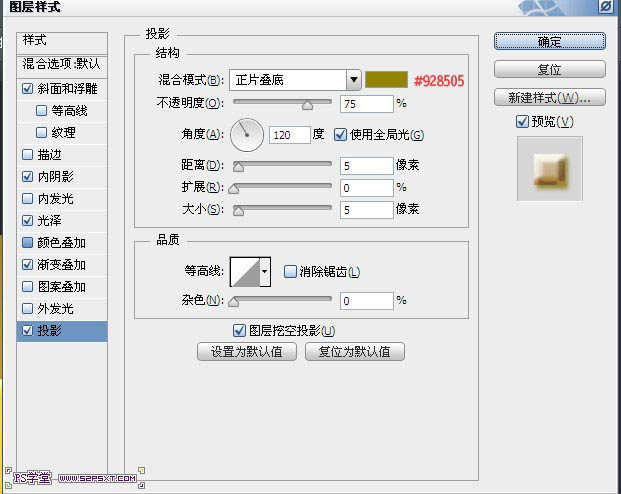Image resolution: width=621 pixels, height=494 pixels.
Task: Uncheck the 预览 preview checkbox
Action: tap(521, 122)
